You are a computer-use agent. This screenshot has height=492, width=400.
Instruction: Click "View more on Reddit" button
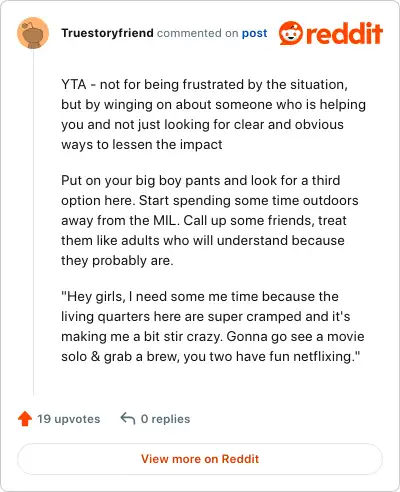[200, 459]
